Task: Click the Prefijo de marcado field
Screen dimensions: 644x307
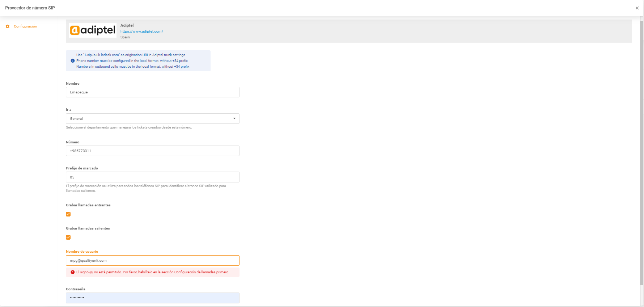Action: point(152,177)
